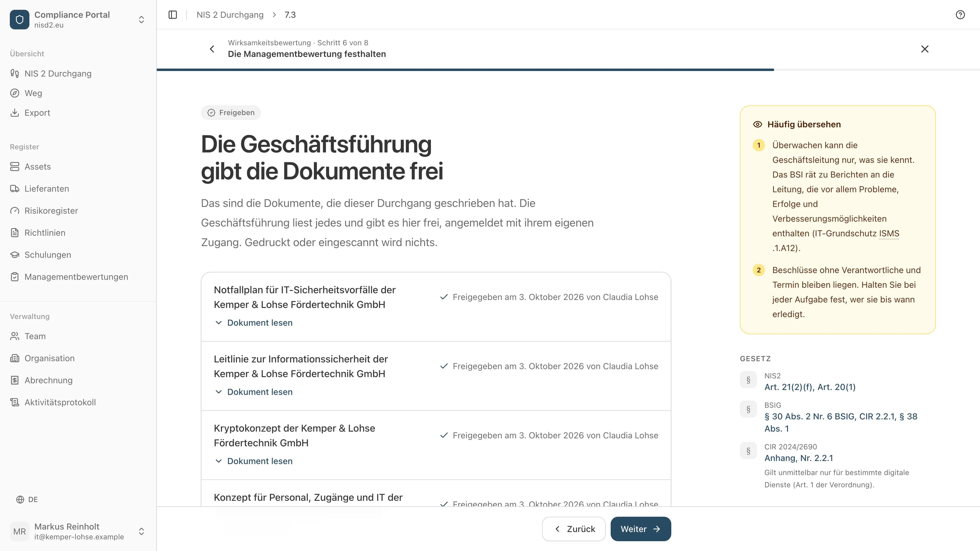The width and height of the screenshot is (980, 551).
Task: Open the Assets register
Action: coord(77,167)
